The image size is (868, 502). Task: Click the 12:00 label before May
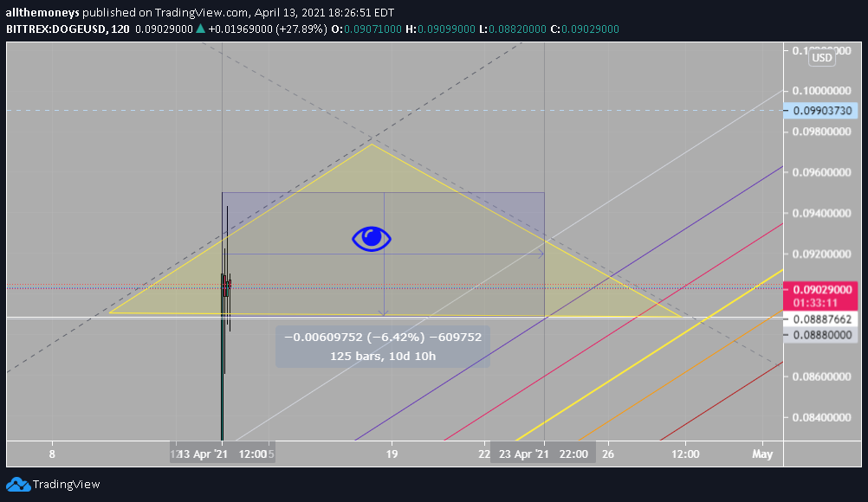click(685, 454)
